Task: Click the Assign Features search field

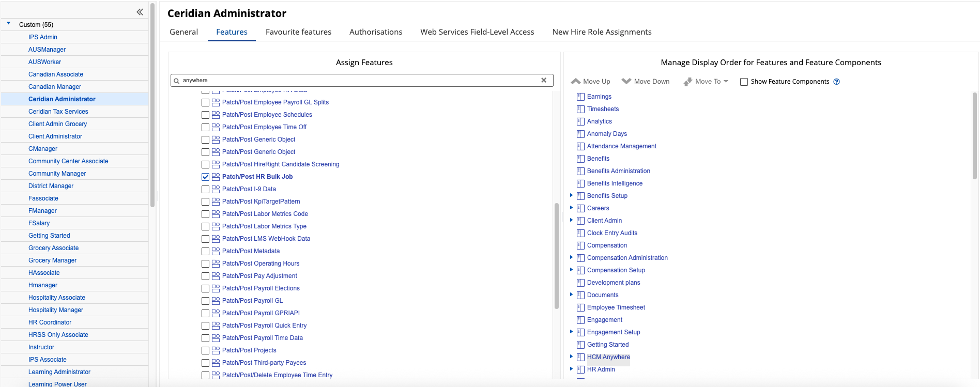Action: pos(362,80)
